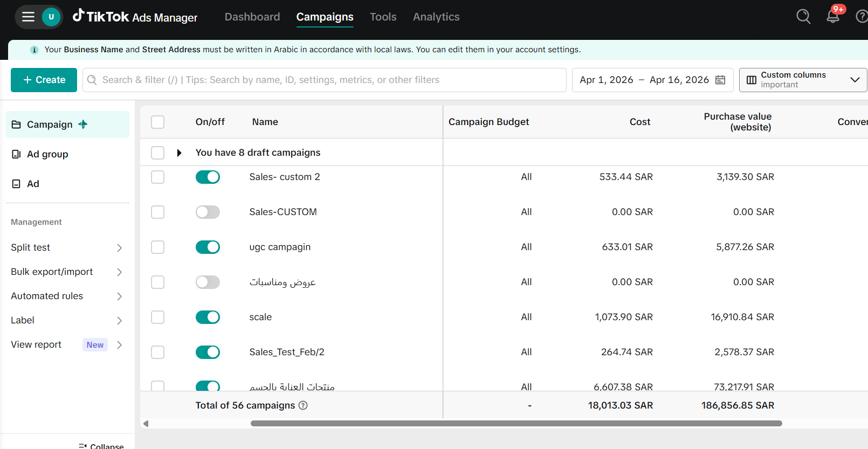The image size is (868, 449).
Task: Open the notifications bell
Action: [833, 17]
